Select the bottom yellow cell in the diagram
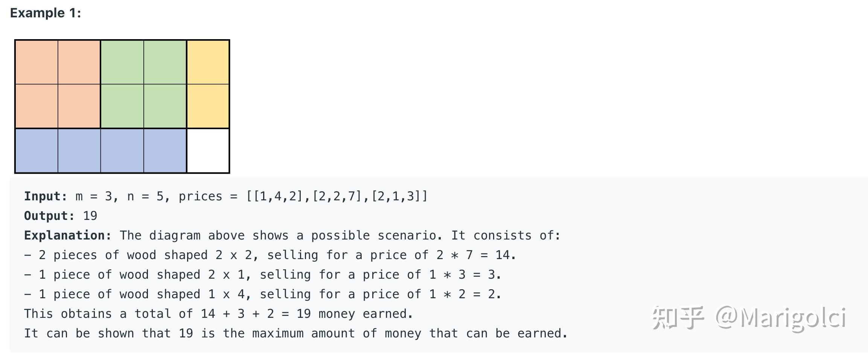868x357 pixels. [208, 106]
